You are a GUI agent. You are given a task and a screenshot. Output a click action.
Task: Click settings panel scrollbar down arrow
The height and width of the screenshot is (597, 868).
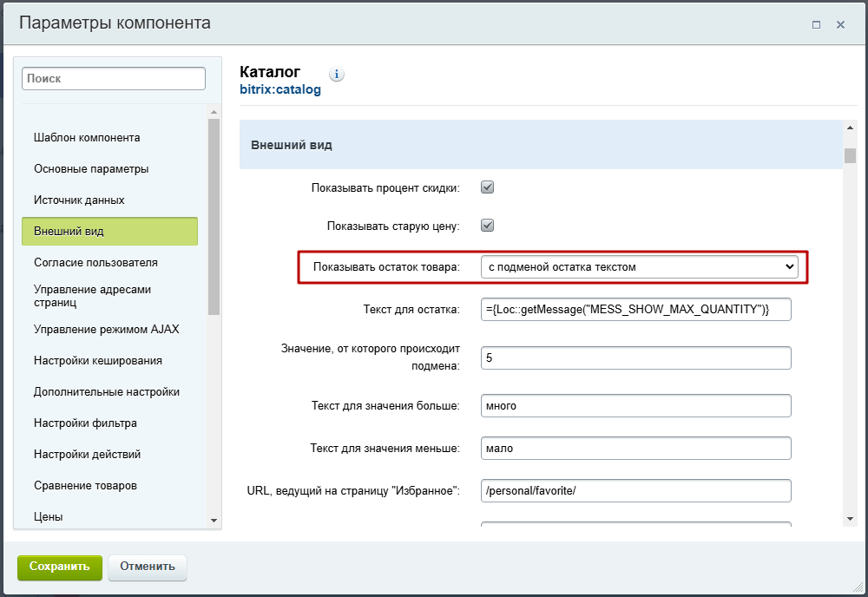(x=851, y=519)
